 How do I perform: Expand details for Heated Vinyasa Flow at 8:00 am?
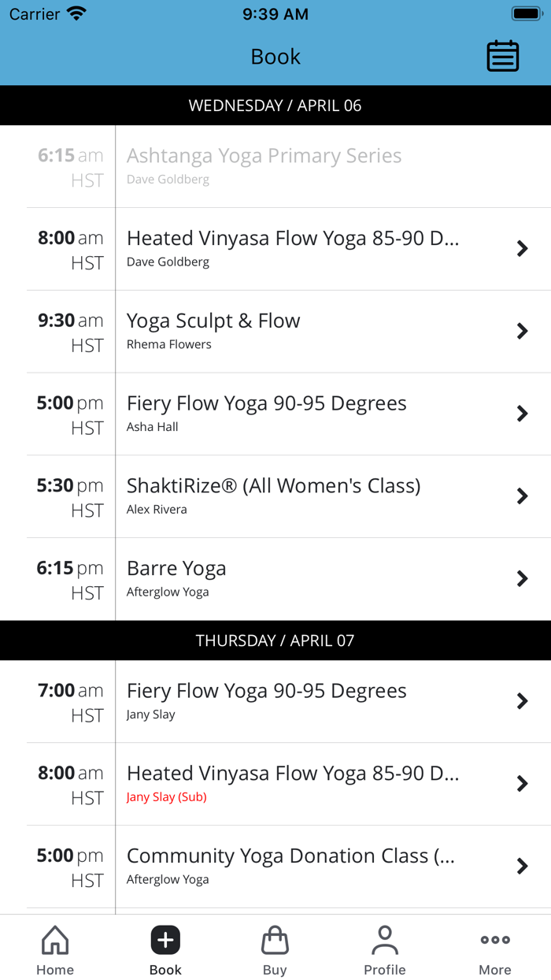[523, 248]
